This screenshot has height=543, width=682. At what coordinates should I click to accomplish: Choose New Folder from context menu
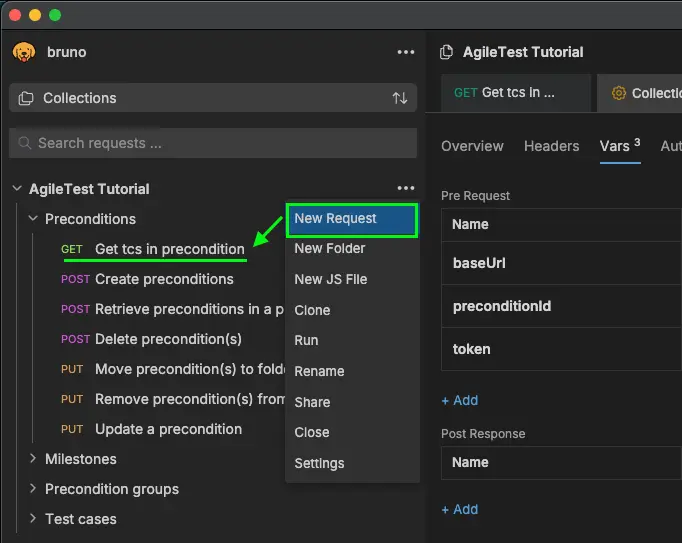click(x=352, y=248)
